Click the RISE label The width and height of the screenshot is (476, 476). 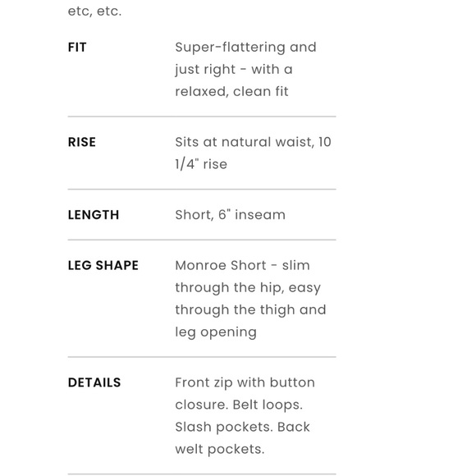pos(82,142)
